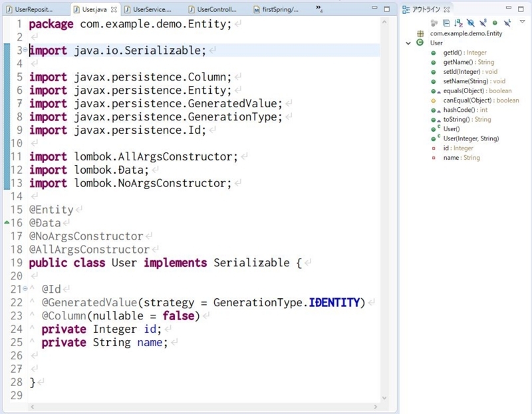Minimize the editor area
This screenshot has height=414, width=532.
[x=374, y=8]
